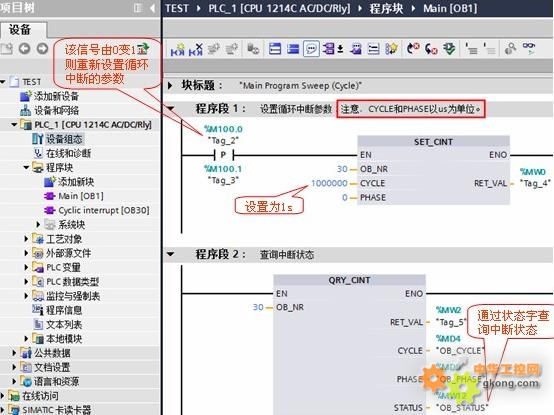Click the close all networks icon
The width and height of the screenshot is (554, 415).
pyautogui.click(x=293, y=49)
